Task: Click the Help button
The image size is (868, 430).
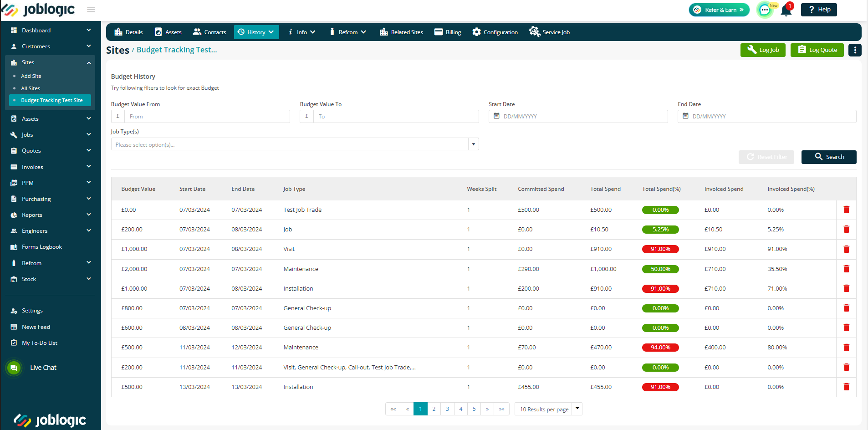Action: (819, 10)
